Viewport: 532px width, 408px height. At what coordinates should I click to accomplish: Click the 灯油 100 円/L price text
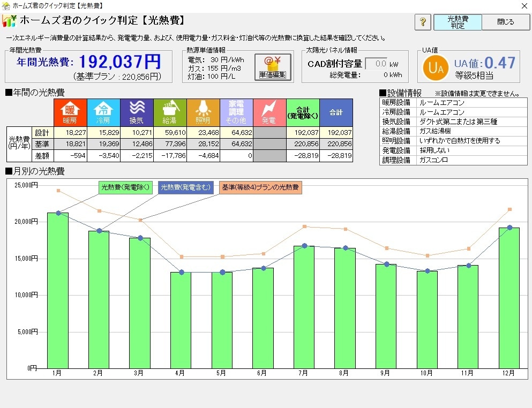click(212, 77)
